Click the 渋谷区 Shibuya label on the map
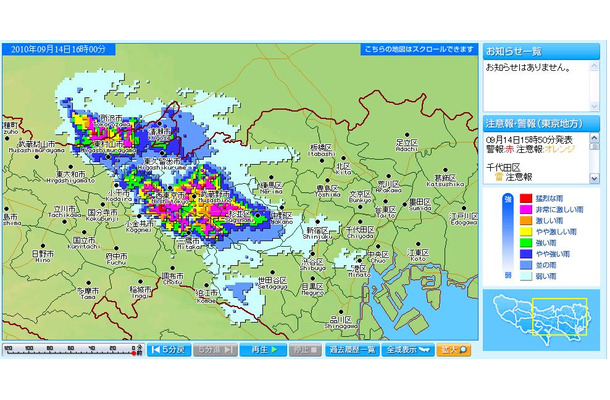Image resolution: width=610 pixels, height=400 pixels. (x=313, y=265)
